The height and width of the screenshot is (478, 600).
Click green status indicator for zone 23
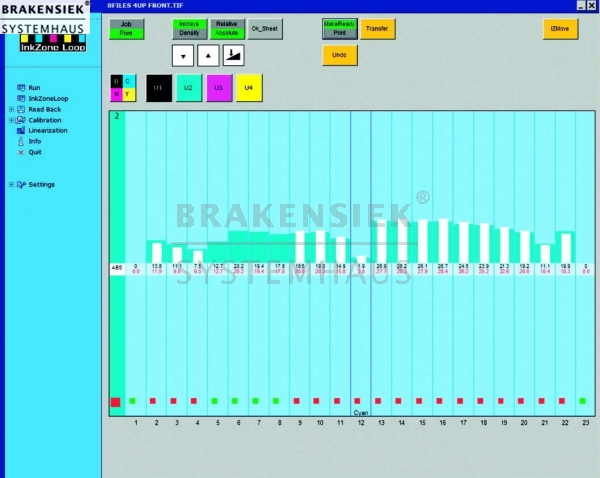click(582, 401)
